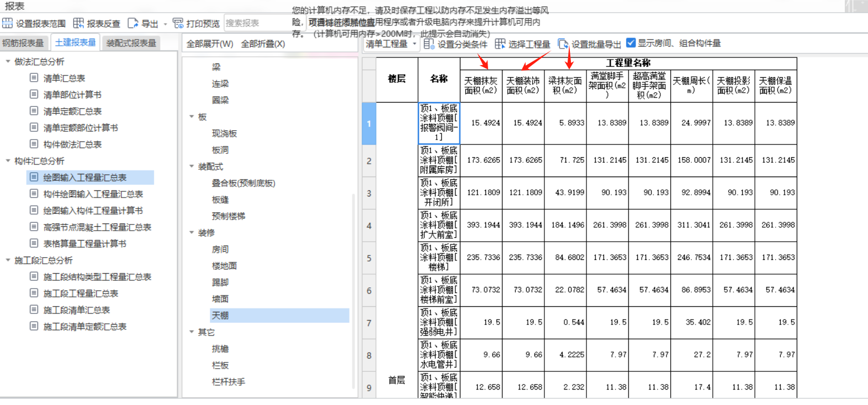Click the document icon beside 施工段清单汇总表
The width and height of the screenshot is (868, 405).
(x=34, y=310)
